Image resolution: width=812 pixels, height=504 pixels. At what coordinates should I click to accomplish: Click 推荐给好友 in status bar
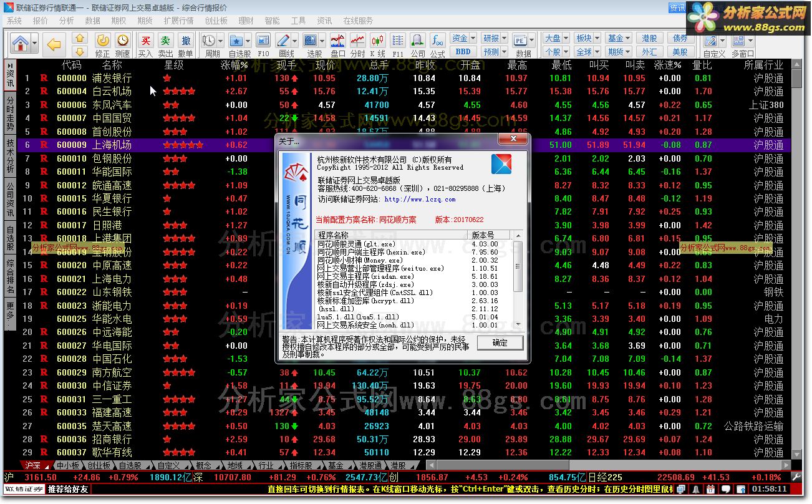(x=68, y=490)
